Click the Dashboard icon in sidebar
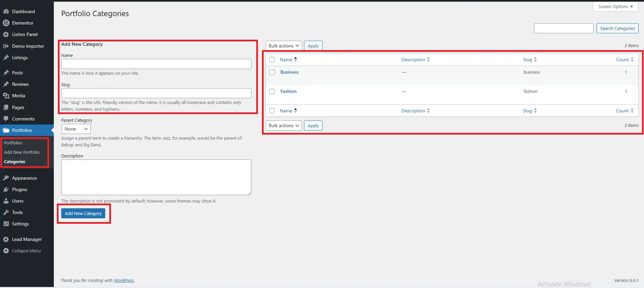The image size is (644, 288). pyautogui.click(x=6, y=11)
